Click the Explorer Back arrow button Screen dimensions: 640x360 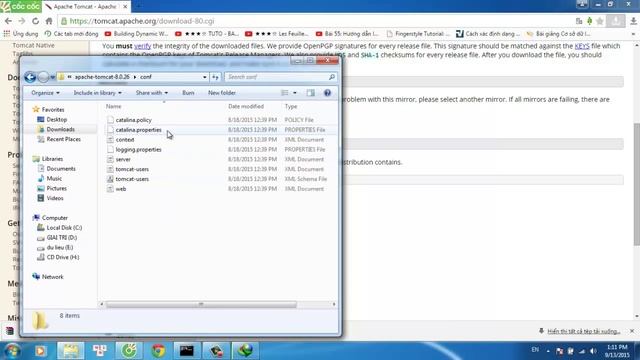tap(30, 77)
